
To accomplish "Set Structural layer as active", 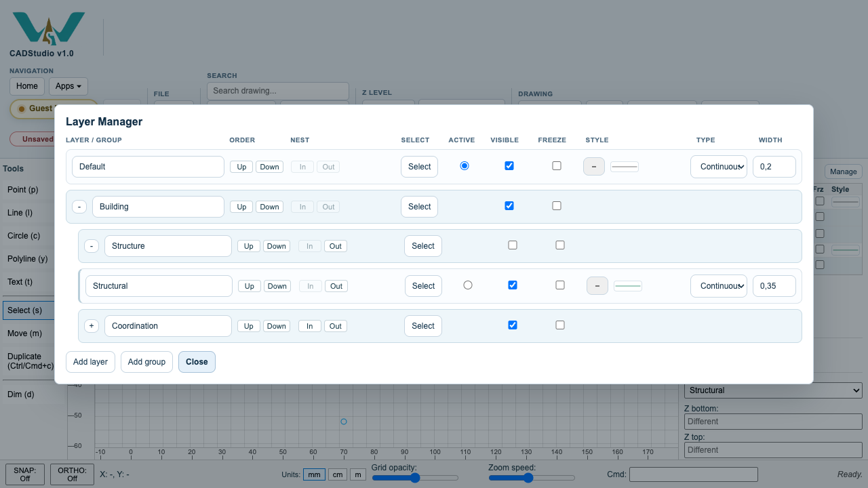I will [468, 285].
